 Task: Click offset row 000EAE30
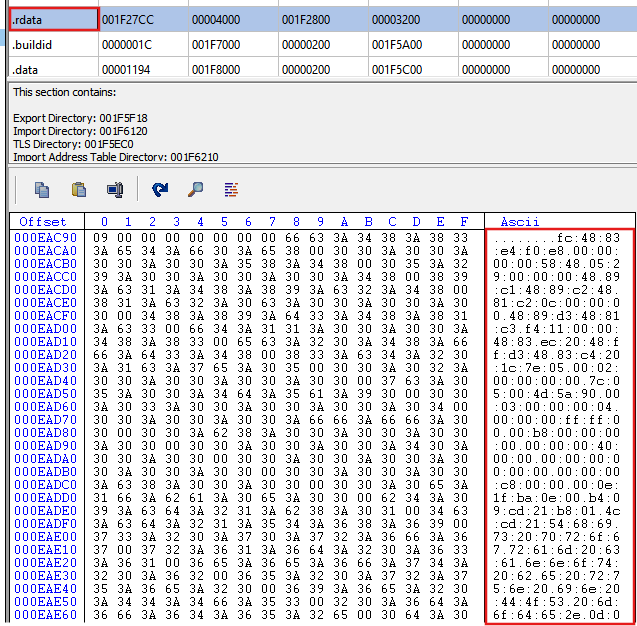coord(46,576)
